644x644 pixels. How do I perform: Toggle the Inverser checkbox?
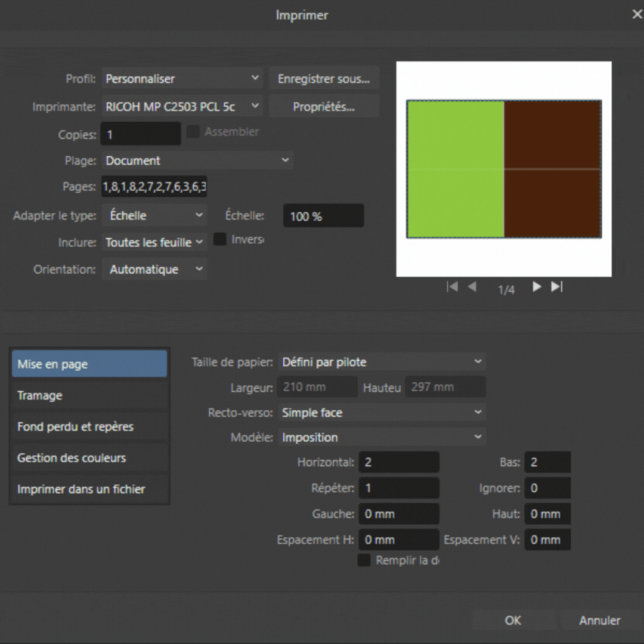pyautogui.click(x=219, y=239)
